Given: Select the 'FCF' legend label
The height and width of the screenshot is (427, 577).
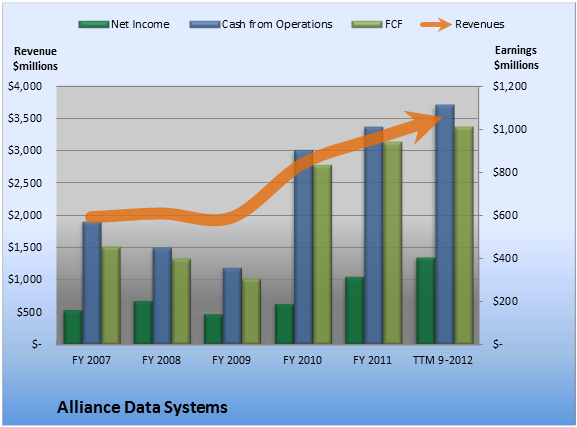Looking at the screenshot, I should (x=393, y=24).
